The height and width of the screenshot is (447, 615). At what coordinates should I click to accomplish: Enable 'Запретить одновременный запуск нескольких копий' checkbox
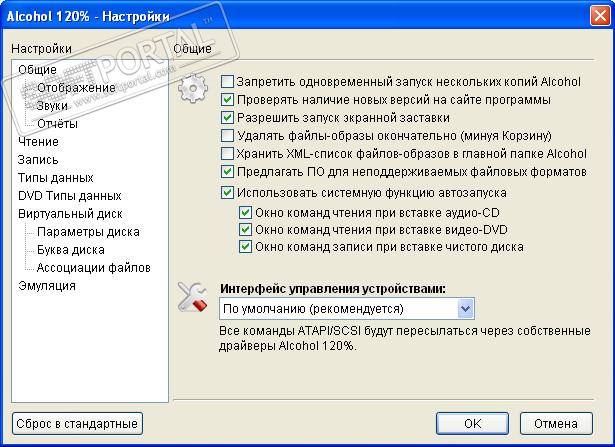pos(227,82)
